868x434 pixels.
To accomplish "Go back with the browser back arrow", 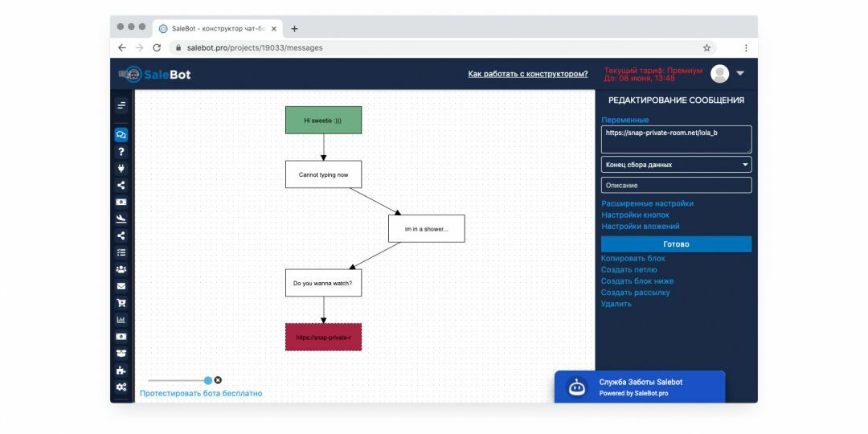I will point(122,48).
